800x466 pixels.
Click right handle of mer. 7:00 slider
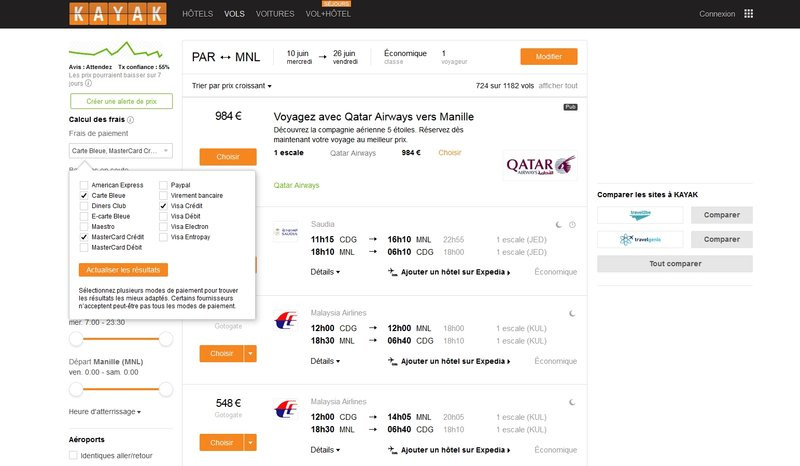(166, 339)
